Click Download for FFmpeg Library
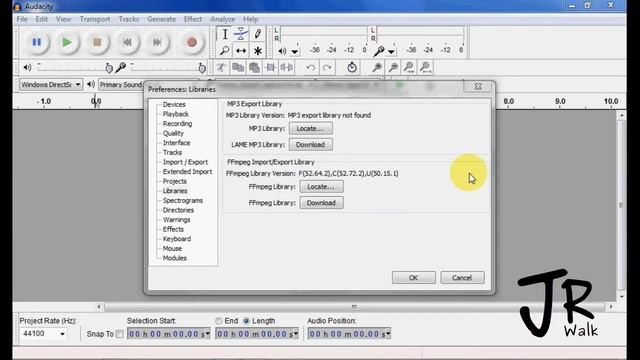 point(321,203)
